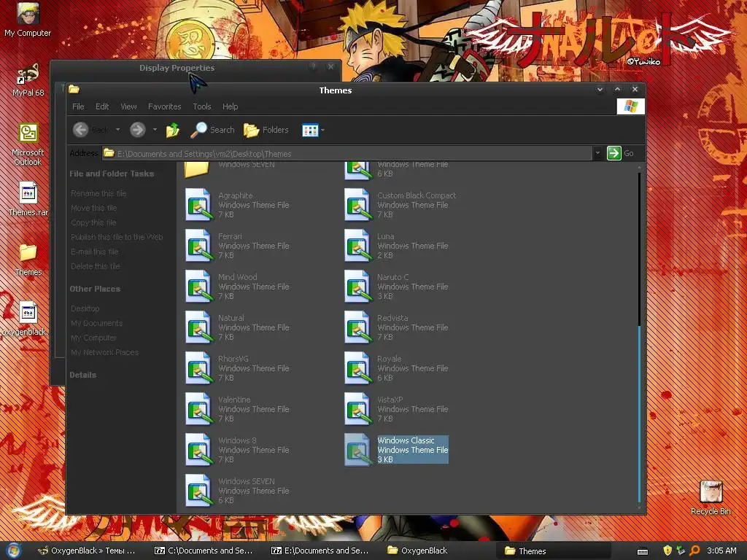Image resolution: width=747 pixels, height=560 pixels.
Task: Expand the Back history dropdown arrow
Action: tap(117, 130)
